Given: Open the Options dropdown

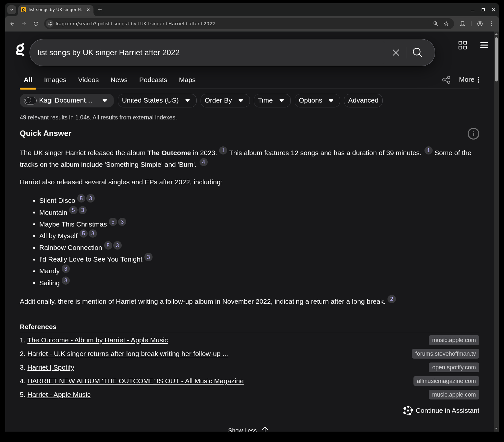Looking at the screenshot, I should (x=317, y=101).
